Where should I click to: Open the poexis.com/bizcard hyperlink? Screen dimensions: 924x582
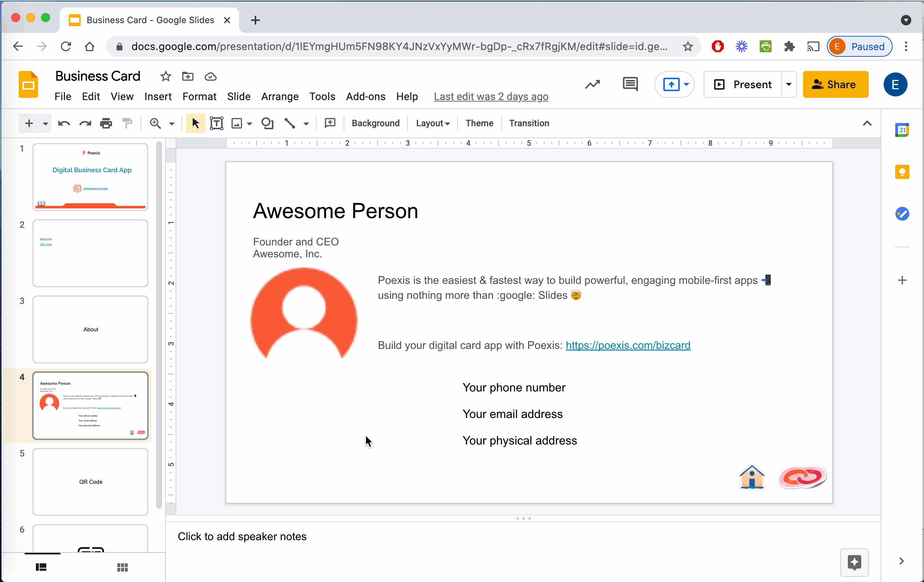pyautogui.click(x=628, y=345)
